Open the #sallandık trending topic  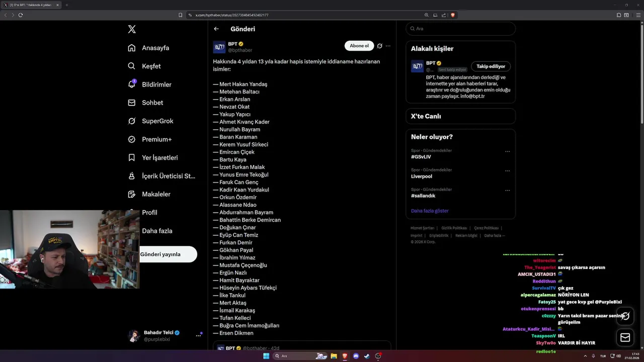tap(423, 196)
